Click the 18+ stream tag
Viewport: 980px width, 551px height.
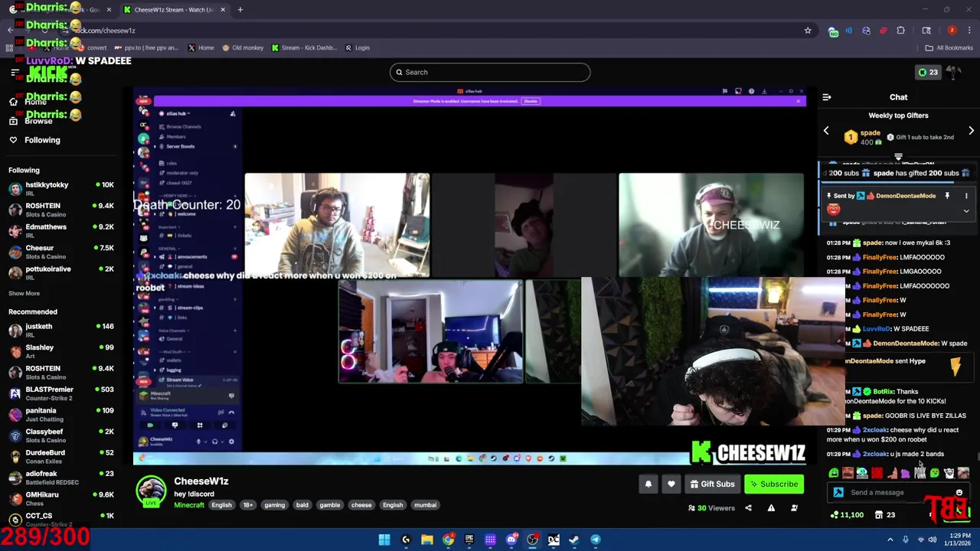pyautogui.click(x=248, y=505)
